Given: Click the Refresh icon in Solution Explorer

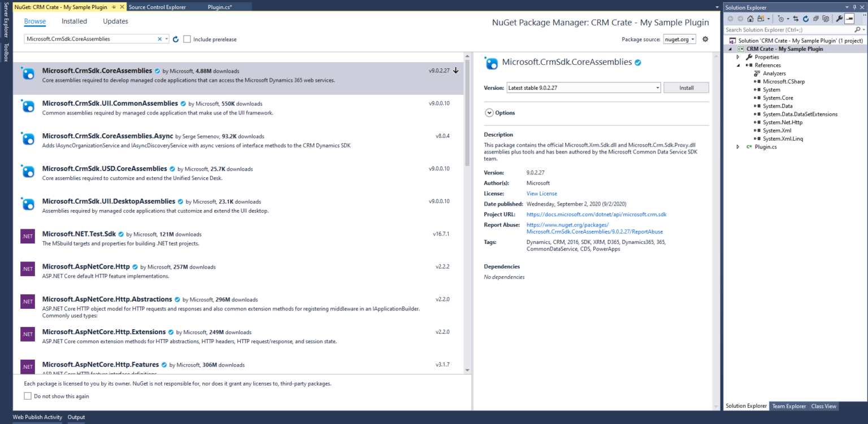Looking at the screenshot, I should pos(806,19).
